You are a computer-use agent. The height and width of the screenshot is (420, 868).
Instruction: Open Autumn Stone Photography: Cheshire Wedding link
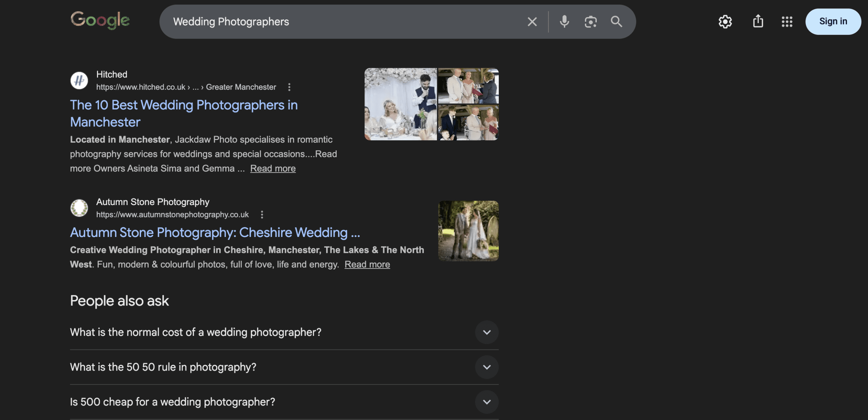click(x=215, y=233)
